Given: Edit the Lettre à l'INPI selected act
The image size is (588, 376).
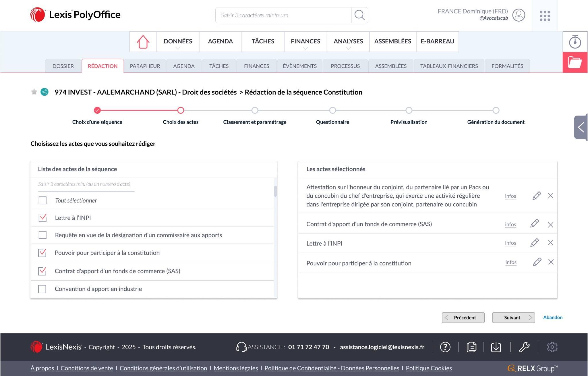Looking at the screenshot, I should 534,243.
